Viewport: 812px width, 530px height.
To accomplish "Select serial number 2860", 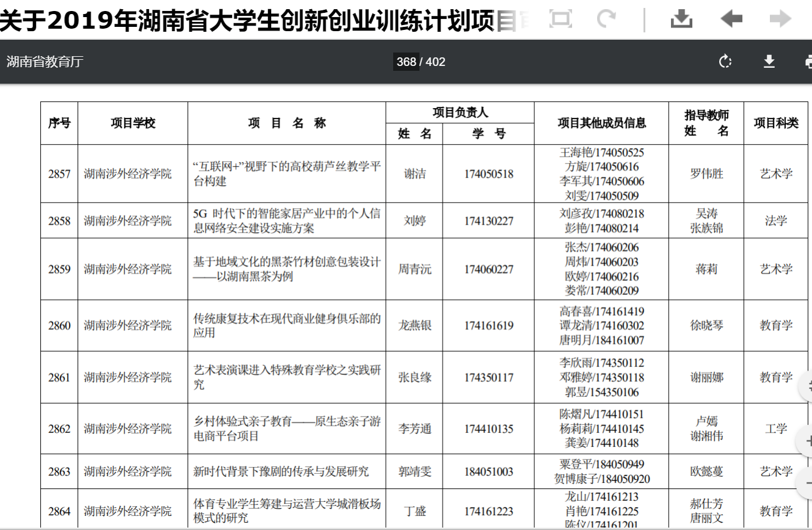I will (59, 326).
